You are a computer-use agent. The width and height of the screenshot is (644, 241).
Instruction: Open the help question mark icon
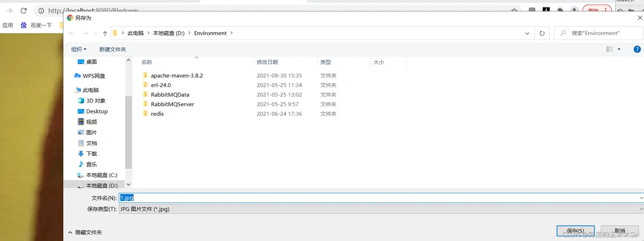(x=637, y=49)
